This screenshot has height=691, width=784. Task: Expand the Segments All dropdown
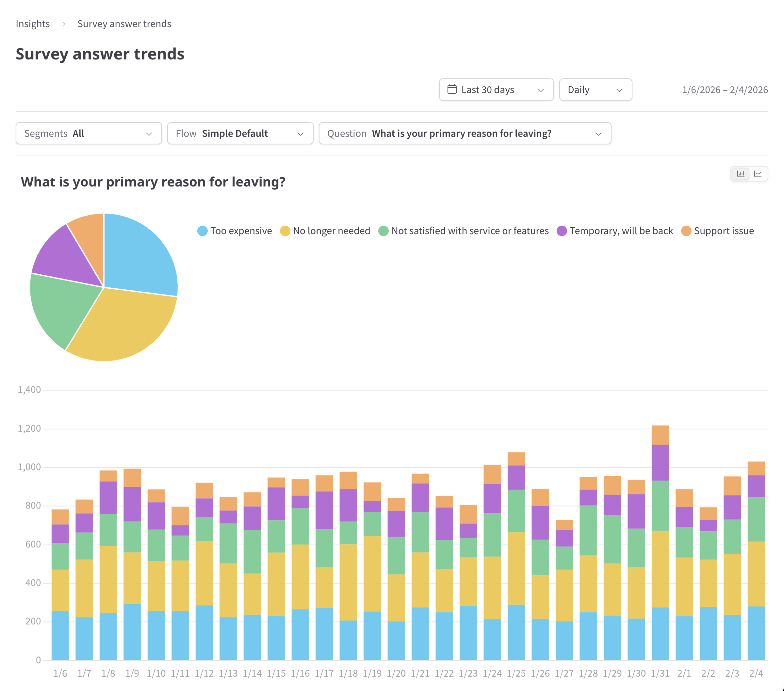[x=89, y=134]
